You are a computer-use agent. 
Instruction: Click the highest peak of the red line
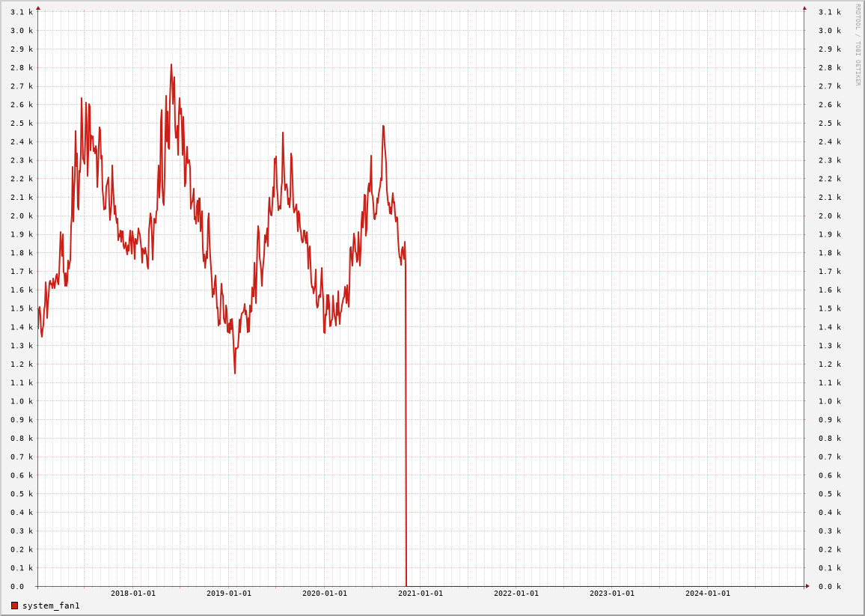pos(171,65)
